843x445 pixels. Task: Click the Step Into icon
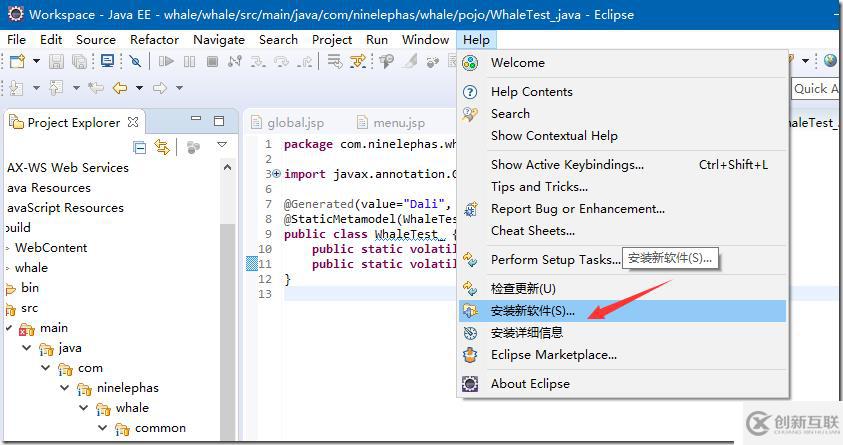click(x=258, y=61)
